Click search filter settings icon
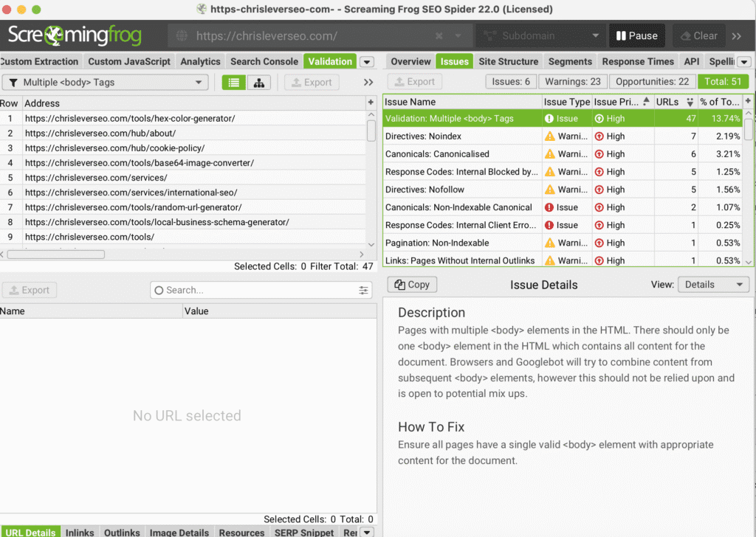Viewport: 756px width, 537px height. [363, 291]
